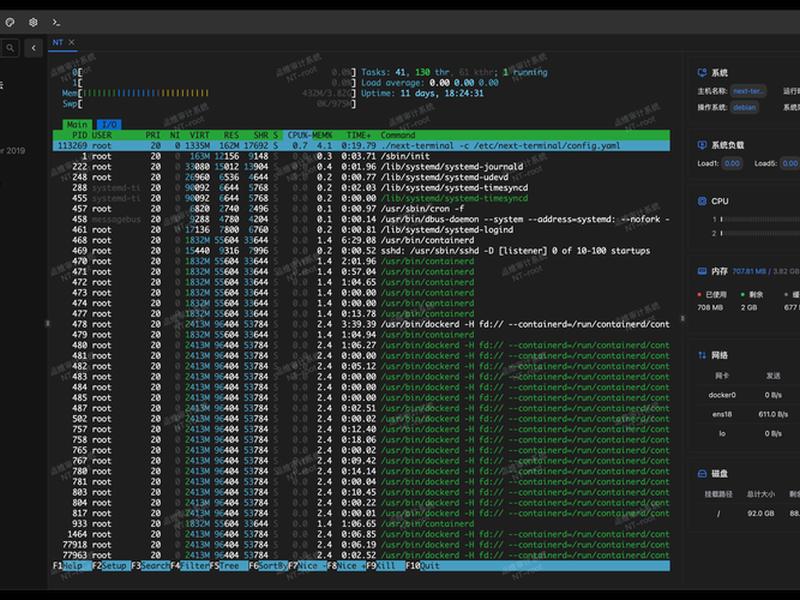Click the 内存 panel icon

tap(702, 271)
